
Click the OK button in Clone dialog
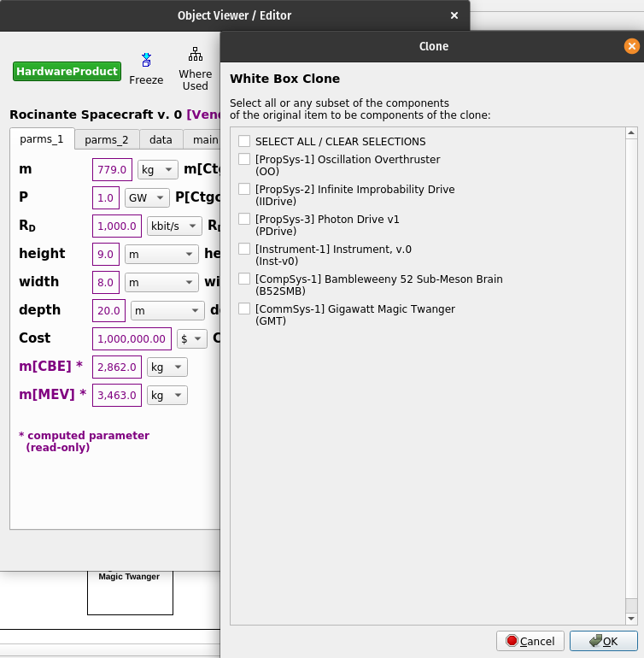pyautogui.click(x=603, y=641)
